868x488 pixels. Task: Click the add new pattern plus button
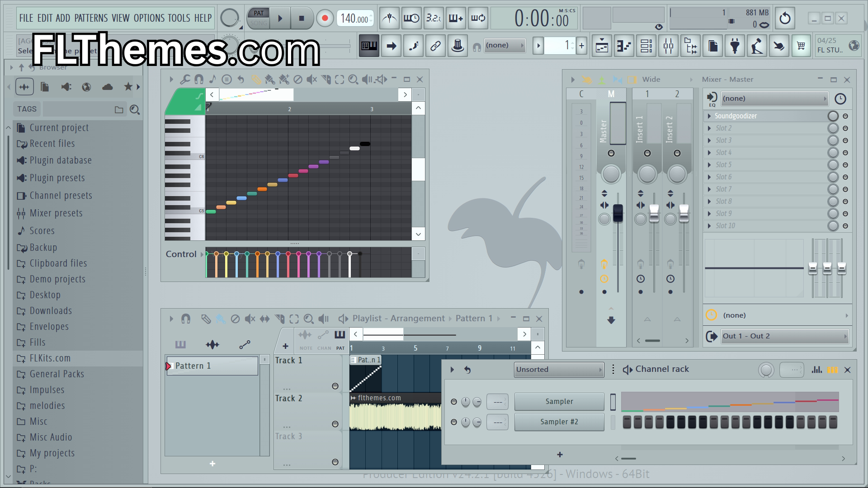coord(581,45)
